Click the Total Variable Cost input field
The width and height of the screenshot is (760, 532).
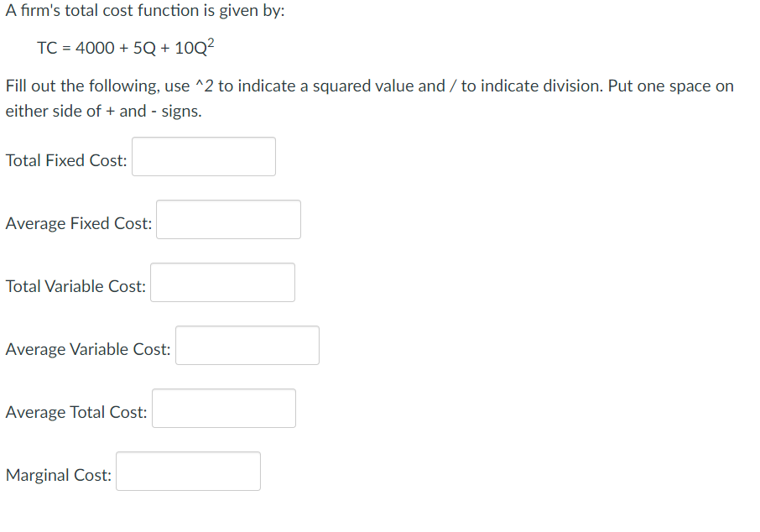(222, 282)
